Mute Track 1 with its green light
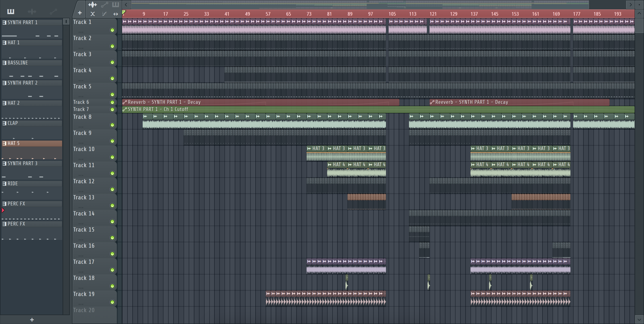Screen dimensions: 644x324 click(112, 30)
